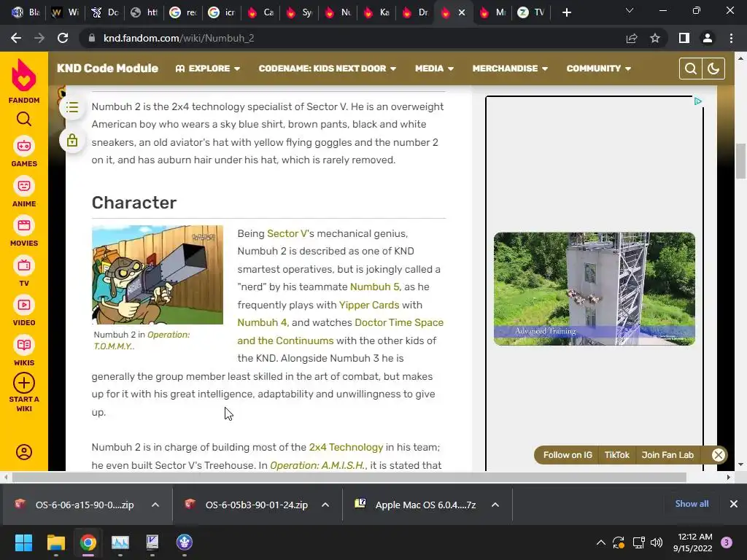Open the Windows Start menu
The image size is (747, 560).
tap(23, 542)
